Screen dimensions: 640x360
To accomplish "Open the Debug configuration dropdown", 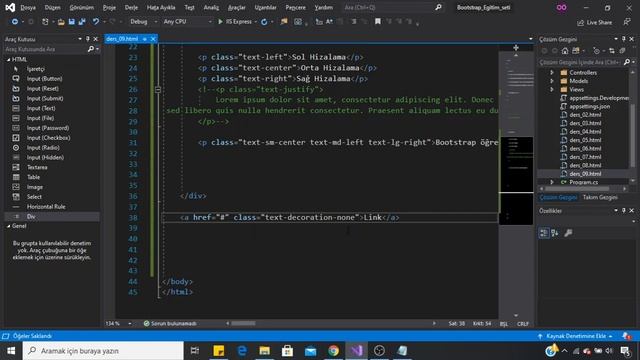I will [143, 22].
